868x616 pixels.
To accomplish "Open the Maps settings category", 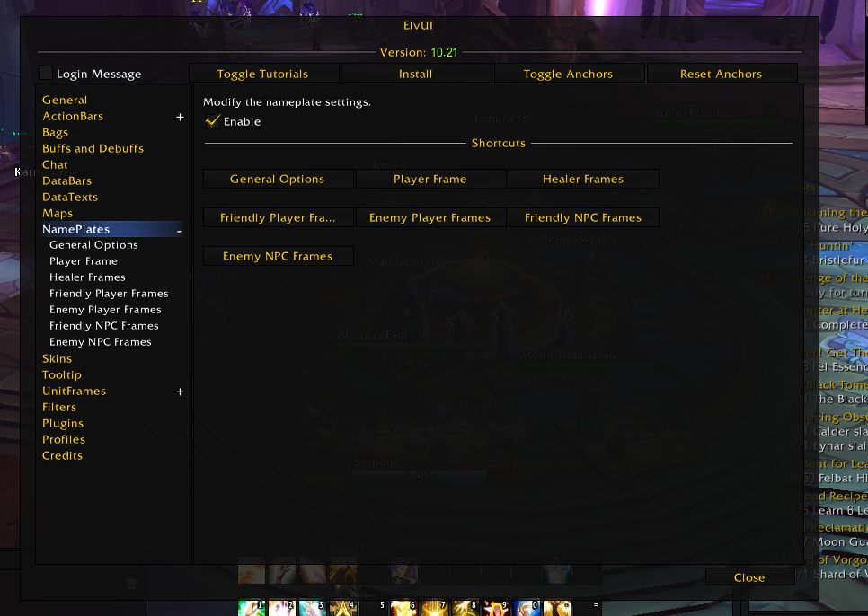I will 58,214.
